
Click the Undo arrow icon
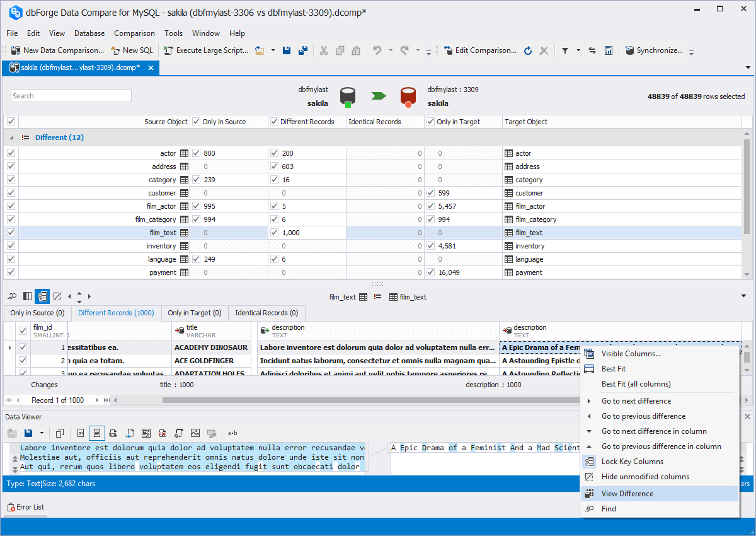pyautogui.click(x=377, y=50)
